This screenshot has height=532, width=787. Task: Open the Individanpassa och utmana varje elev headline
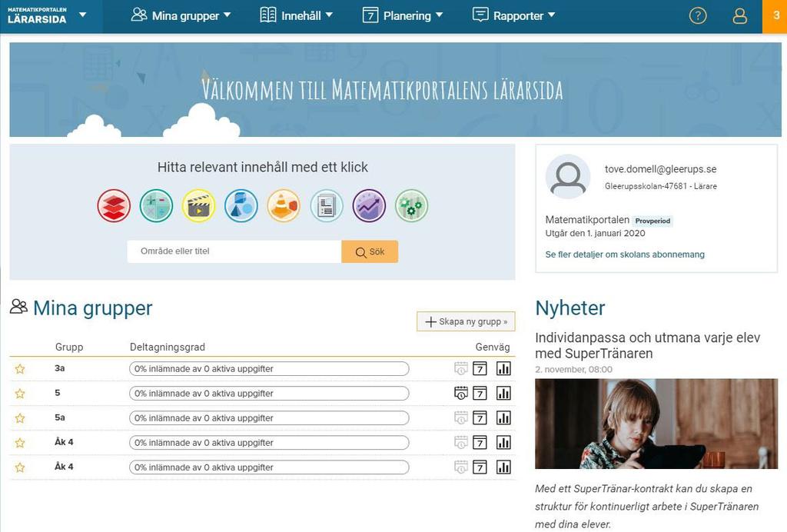coord(647,345)
